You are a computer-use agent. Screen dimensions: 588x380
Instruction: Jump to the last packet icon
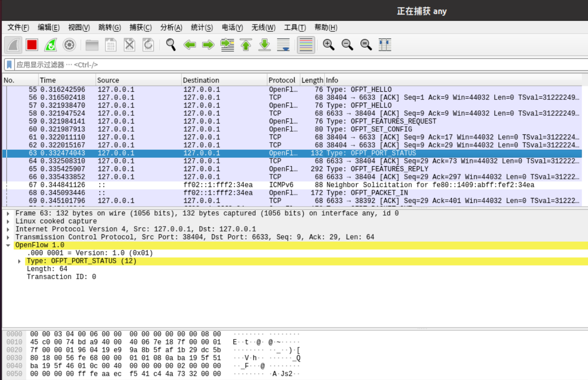point(264,44)
